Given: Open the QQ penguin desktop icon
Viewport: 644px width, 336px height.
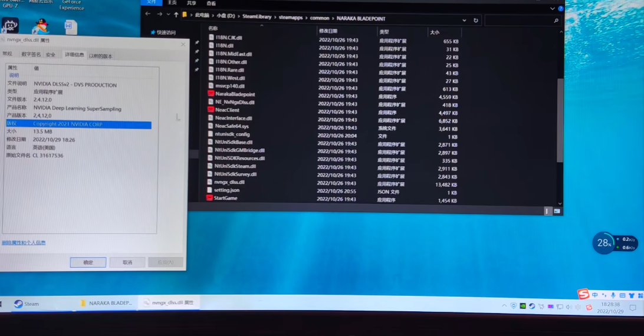Looking at the screenshot, I should (x=40, y=26).
